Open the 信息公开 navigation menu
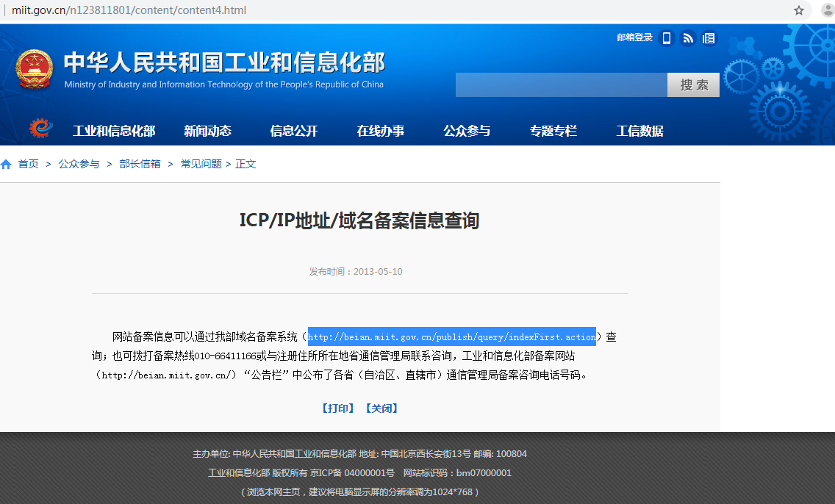 point(294,131)
